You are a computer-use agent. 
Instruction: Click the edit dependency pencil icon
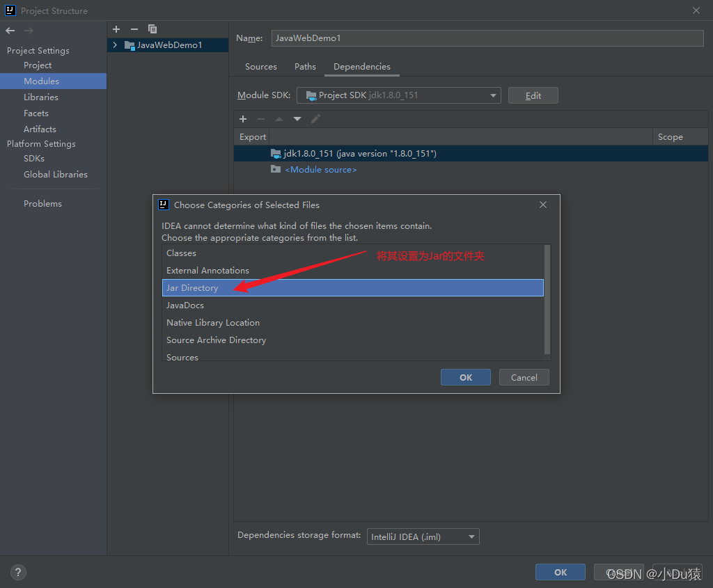[315, 119]
